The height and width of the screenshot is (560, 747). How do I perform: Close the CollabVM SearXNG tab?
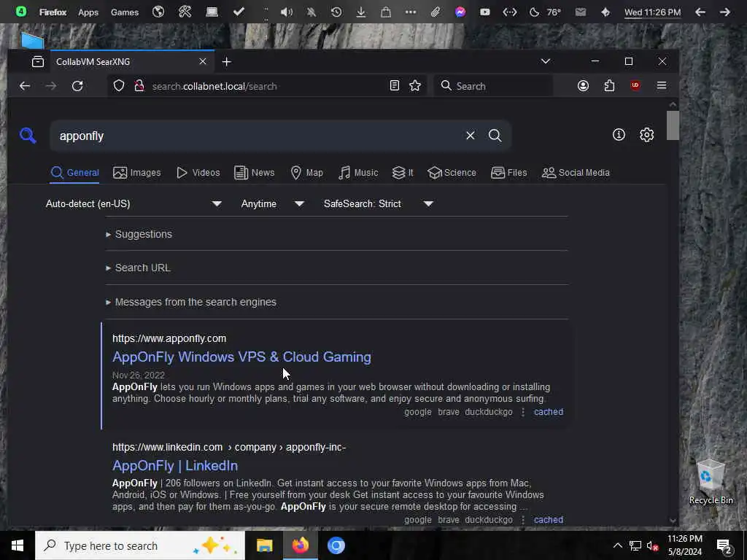point(203,61)
